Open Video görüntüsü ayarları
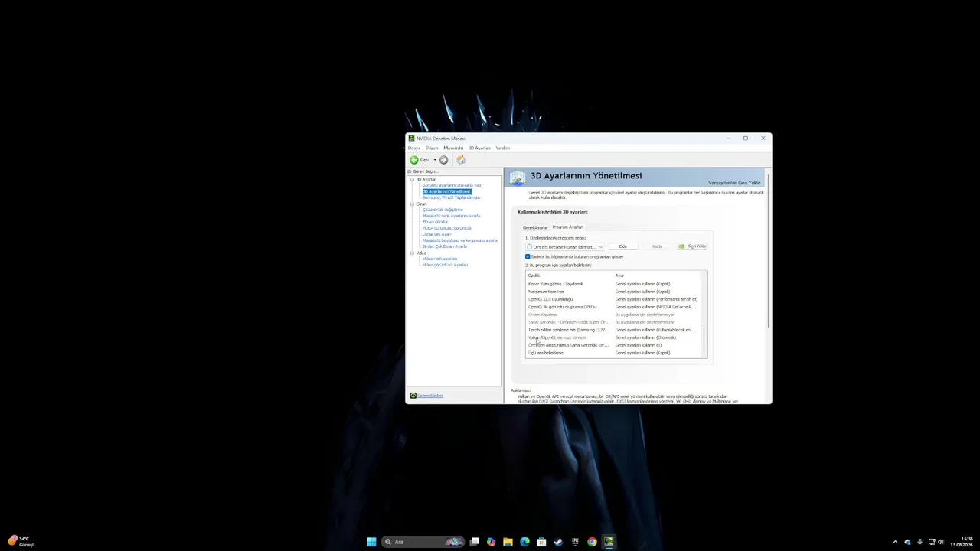The height and width of the screenshot is (551, 980). (445, 265)
